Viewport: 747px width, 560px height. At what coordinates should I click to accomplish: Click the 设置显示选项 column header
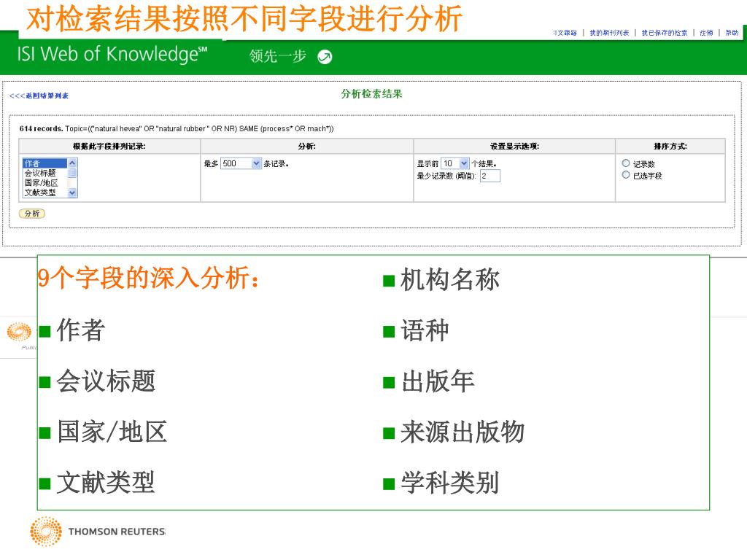[514, 146]
